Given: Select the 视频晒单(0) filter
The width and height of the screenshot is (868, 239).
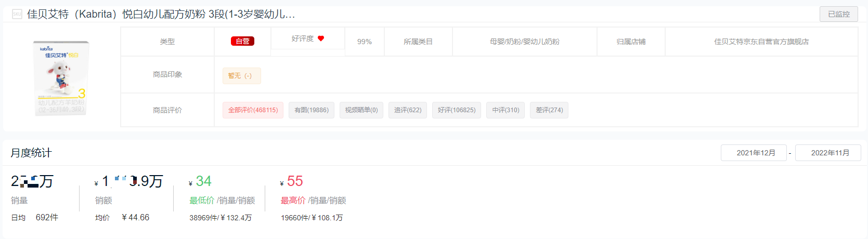Looking at the screenshot, I should click(361, 110).
